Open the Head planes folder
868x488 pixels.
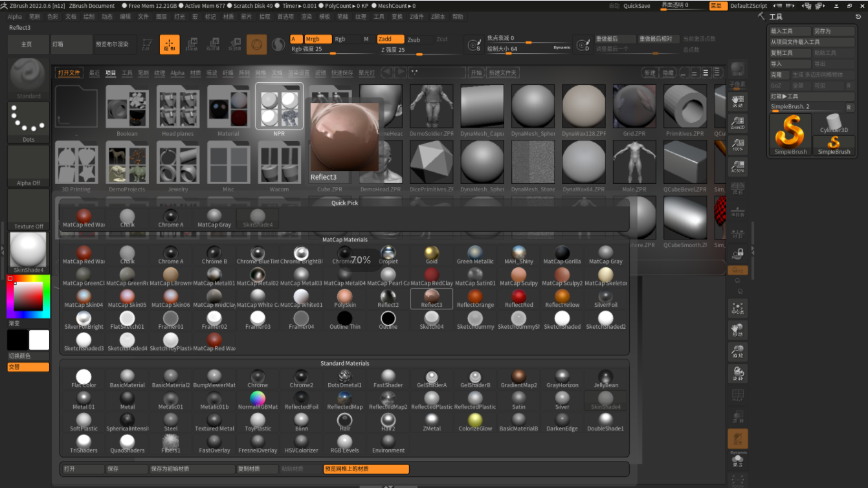tap(177, 110)
